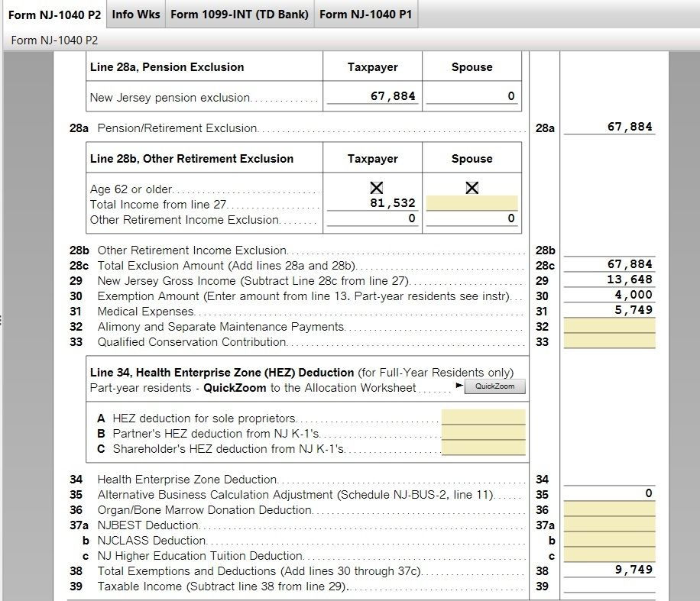
Task: Click line 37b NJCLASS Deduction field
Action: coord(609,539)
